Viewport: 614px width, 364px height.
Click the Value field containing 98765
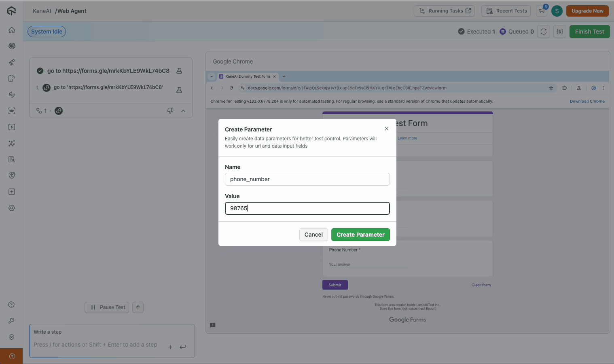[x=307, y=208]
